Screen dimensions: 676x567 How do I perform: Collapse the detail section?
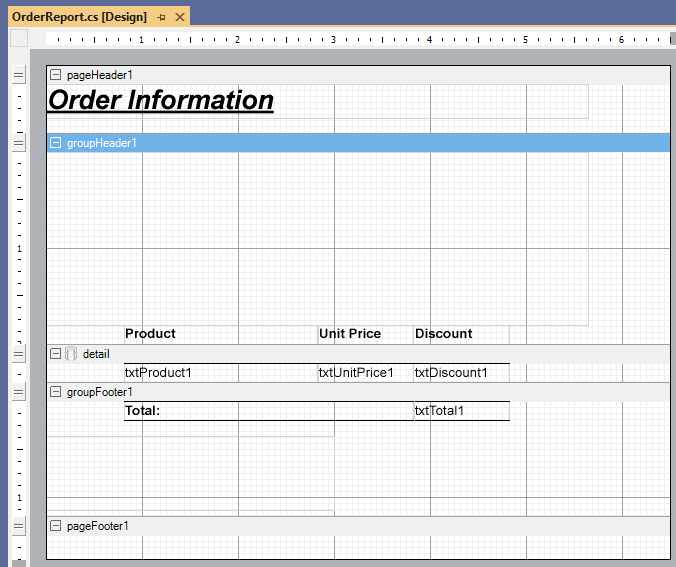(x=55, y=354)
